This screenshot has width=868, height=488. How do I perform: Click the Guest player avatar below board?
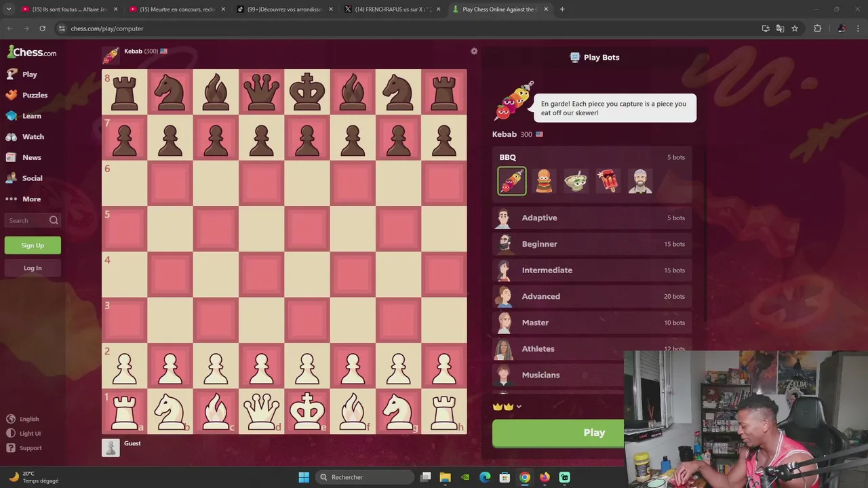click(x=111, y=447)
